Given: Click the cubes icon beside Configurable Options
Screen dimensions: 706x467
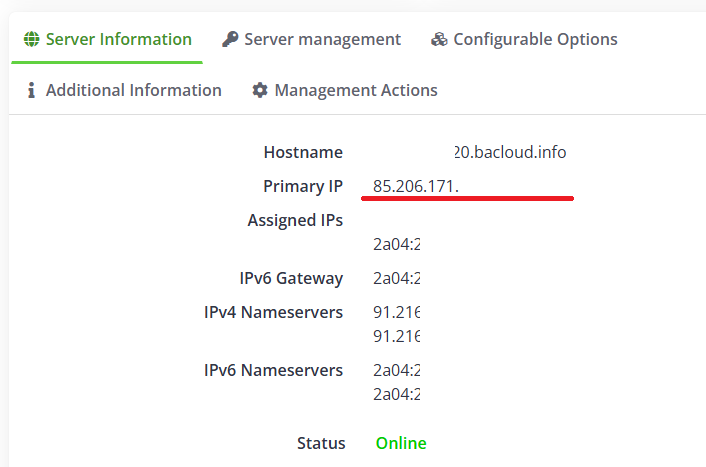Looking at the screenshot, I should click(439, 40).
